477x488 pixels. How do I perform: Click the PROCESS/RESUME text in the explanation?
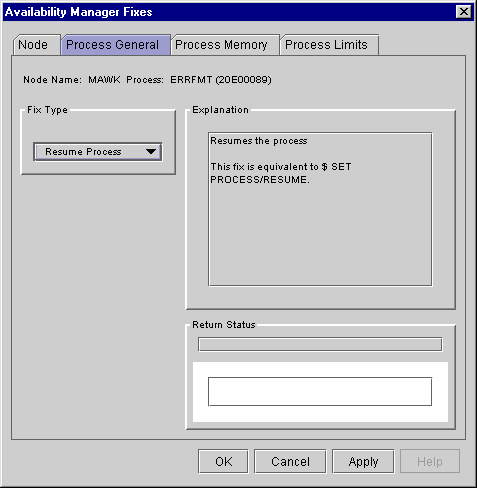pyautogui.click(x=260, y=180)
